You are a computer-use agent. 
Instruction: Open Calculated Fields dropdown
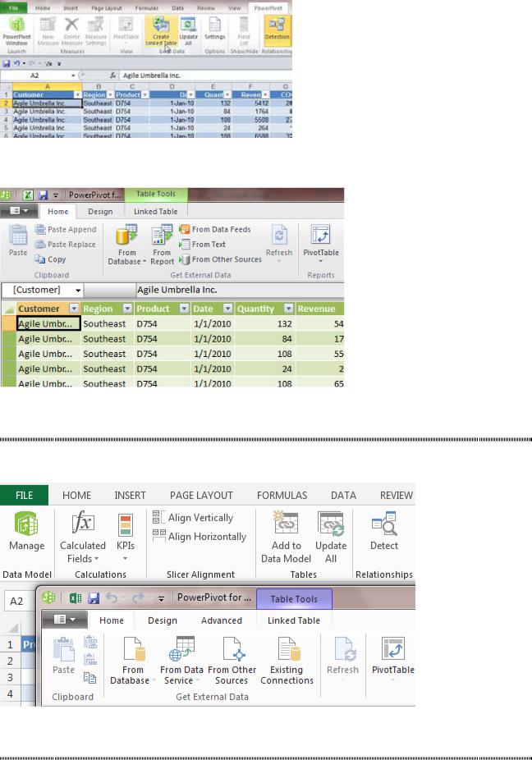[x=83, y=537]
